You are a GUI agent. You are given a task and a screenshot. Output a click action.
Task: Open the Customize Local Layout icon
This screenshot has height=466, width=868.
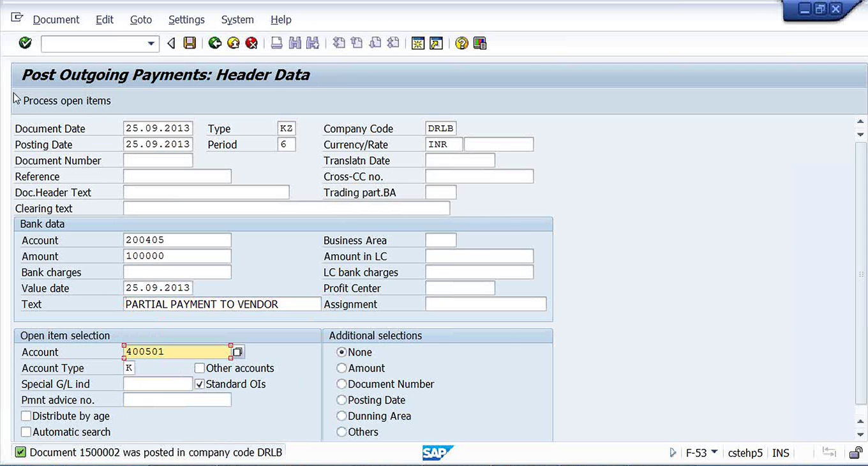[x=480, y=43]
